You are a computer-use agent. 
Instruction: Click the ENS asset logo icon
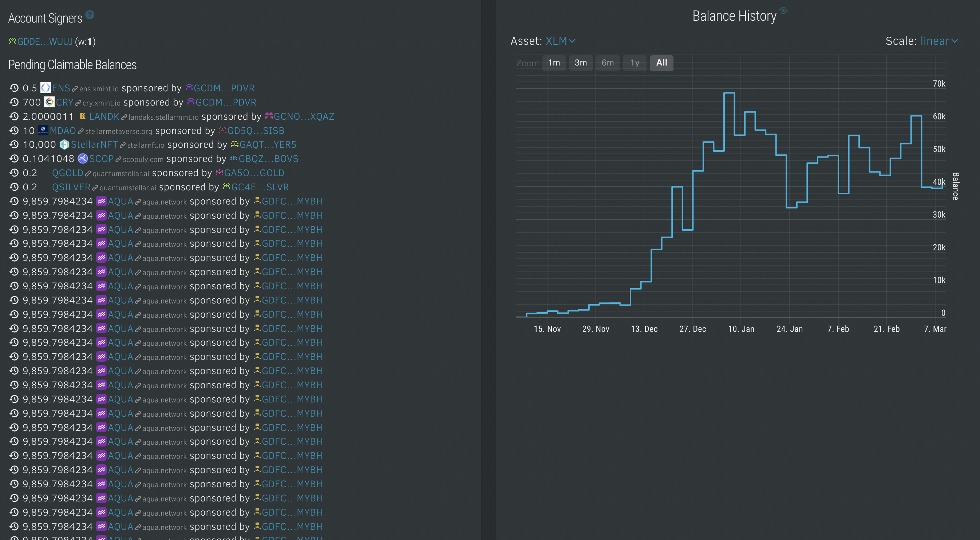[x=45, y=88]
